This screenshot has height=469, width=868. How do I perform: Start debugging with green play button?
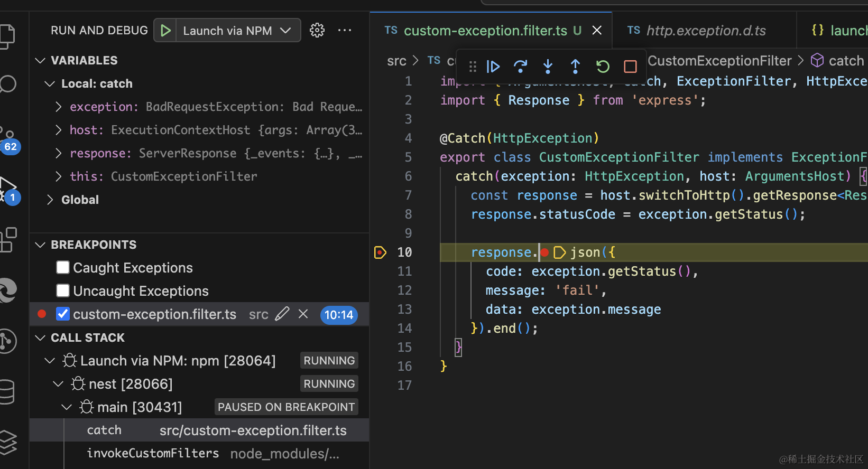click(x=165, y=31)
